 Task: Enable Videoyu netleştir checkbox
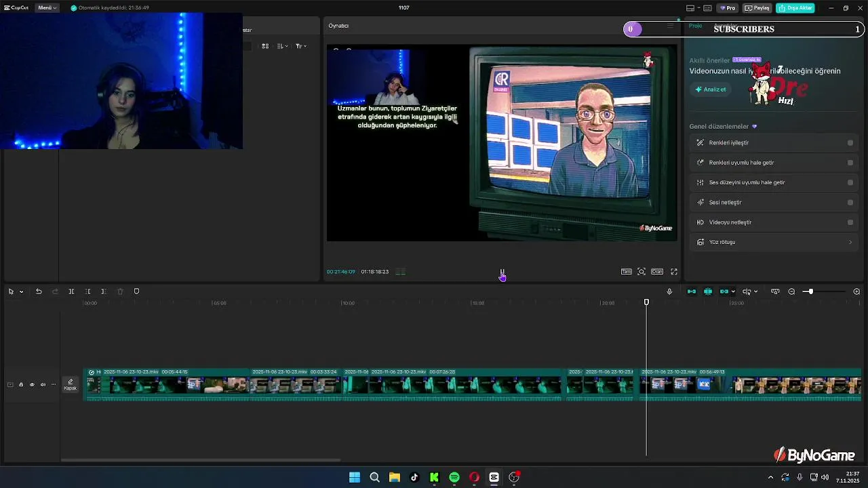click(850, 222)
